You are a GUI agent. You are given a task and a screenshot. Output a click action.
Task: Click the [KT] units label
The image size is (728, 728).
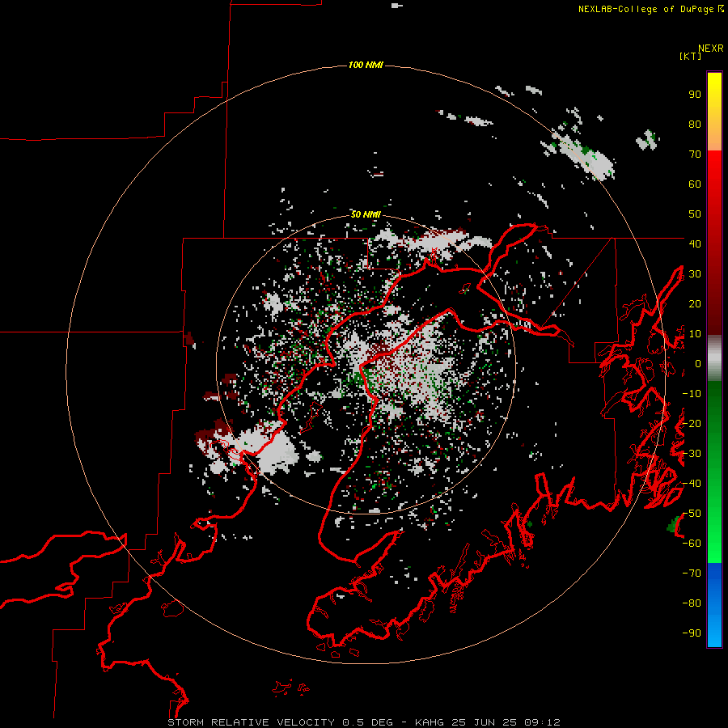tap(690, 56)
